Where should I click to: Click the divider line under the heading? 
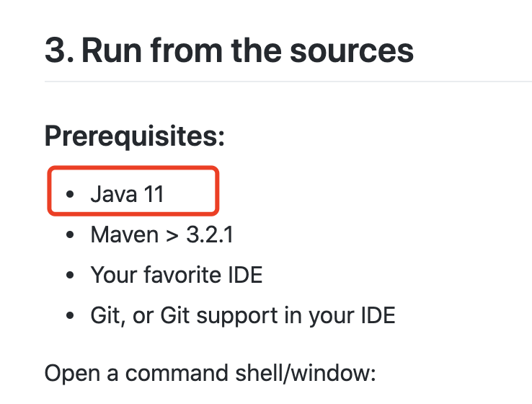(x=288, y=82)
